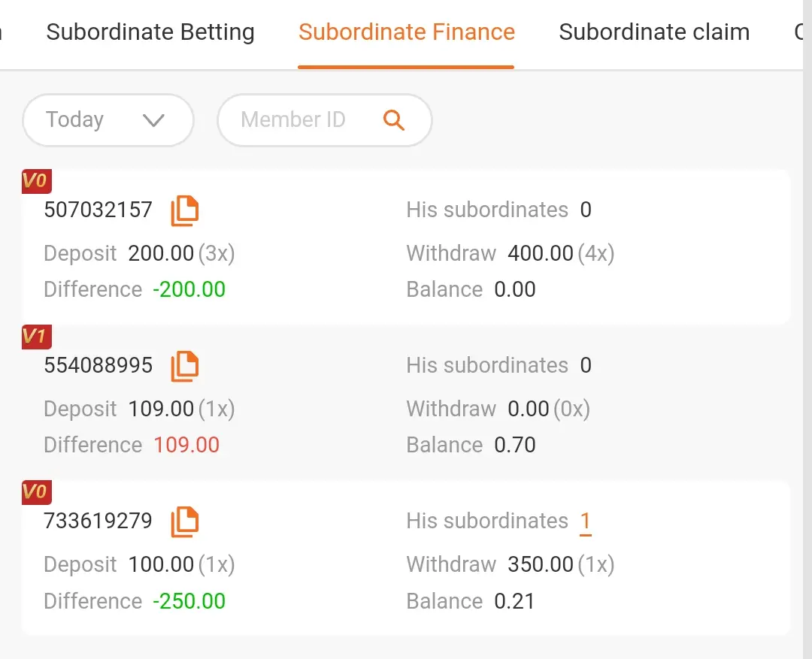
Task: Copy member ID 554088995
Action: coord(185,366)
